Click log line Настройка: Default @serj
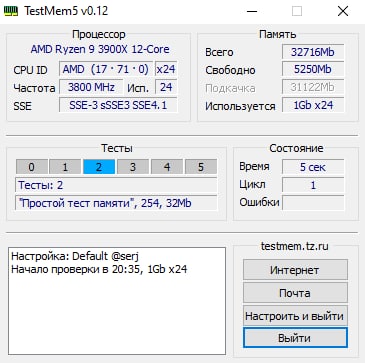365x363 pixels. [x=75, y=256]
